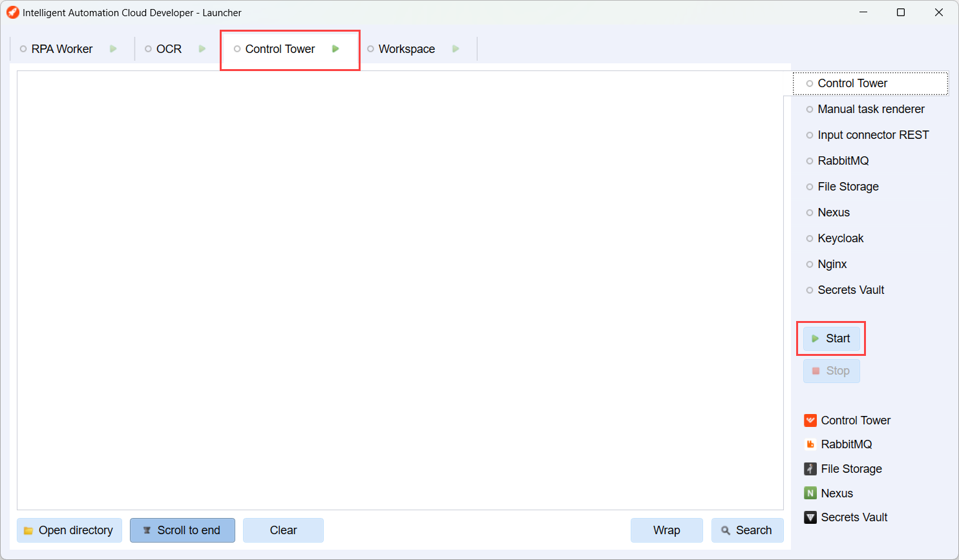Open the Secrets Vault shortcut icon
This screenshot has height=560, width=959.
pyautogui.click(x=810, y=517)
